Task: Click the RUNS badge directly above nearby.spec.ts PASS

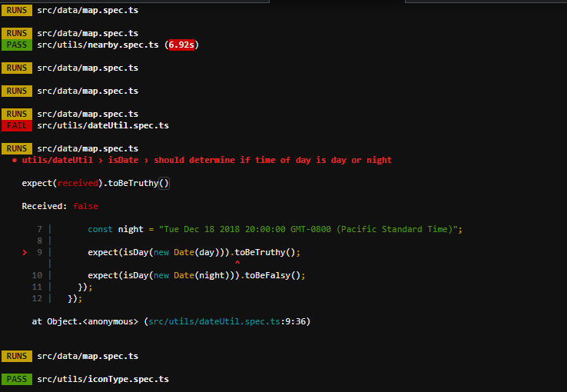Action: 17,33
